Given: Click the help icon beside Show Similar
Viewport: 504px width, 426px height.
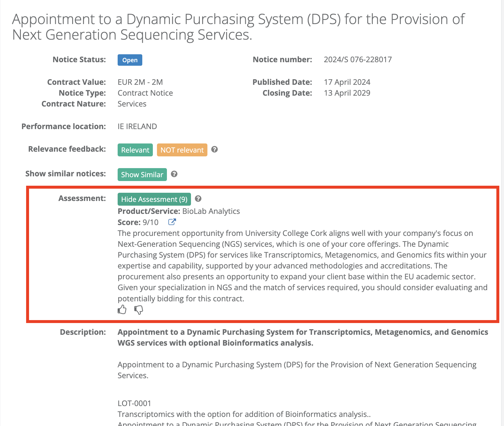Looking at the screenshot, I should (x=174, y=174).
